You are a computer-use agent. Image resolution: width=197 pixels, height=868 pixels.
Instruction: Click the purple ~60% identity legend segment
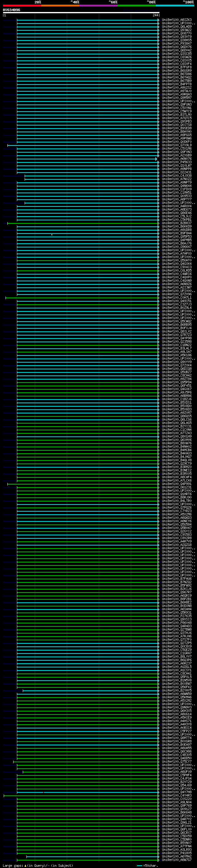[x=99, y=6]
